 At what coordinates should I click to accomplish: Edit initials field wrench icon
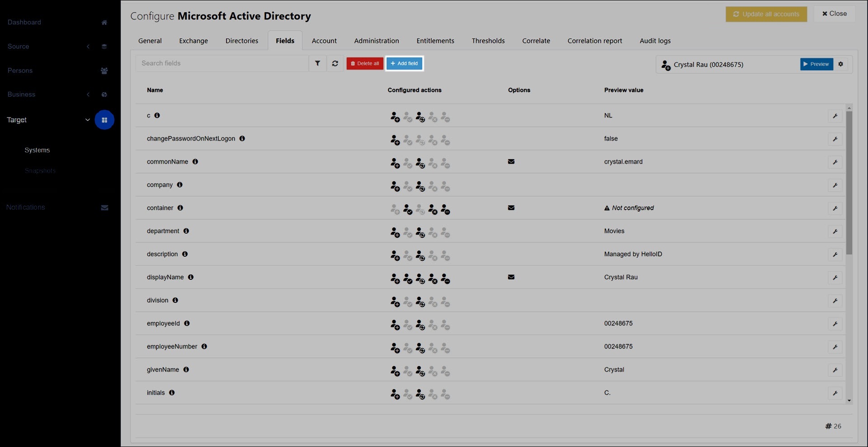[x=835, y=393]
